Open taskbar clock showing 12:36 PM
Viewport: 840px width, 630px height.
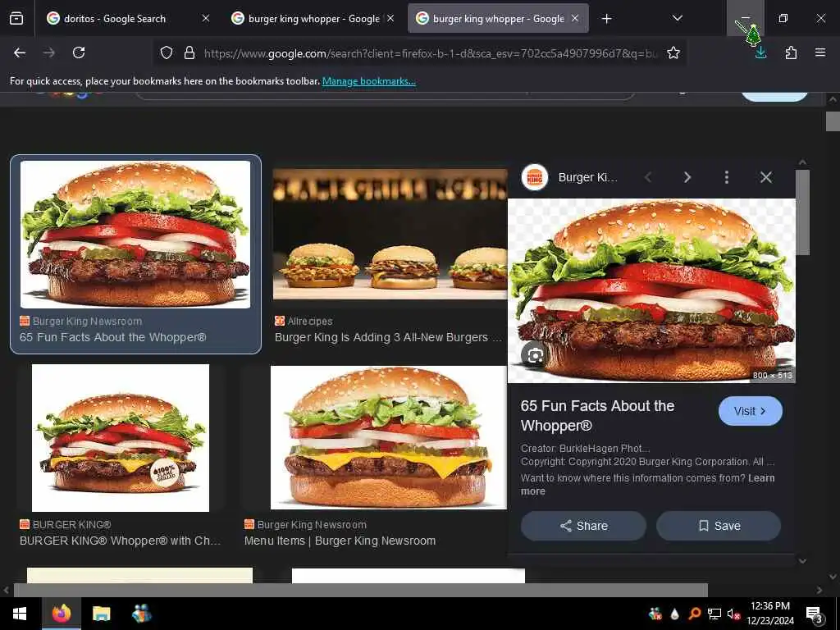tap(769, 614)
